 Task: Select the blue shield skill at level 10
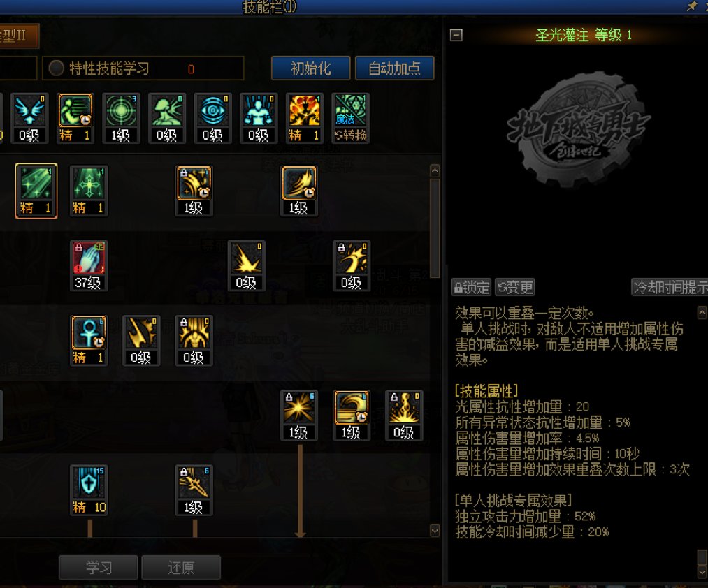(x=89, y=490)
